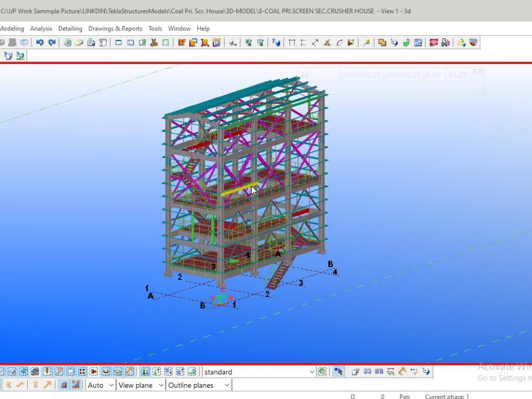The width and height of the screenshot is (532, 399).
Task: Open the 'View plane' dropdown
Action: coord(141,385)
